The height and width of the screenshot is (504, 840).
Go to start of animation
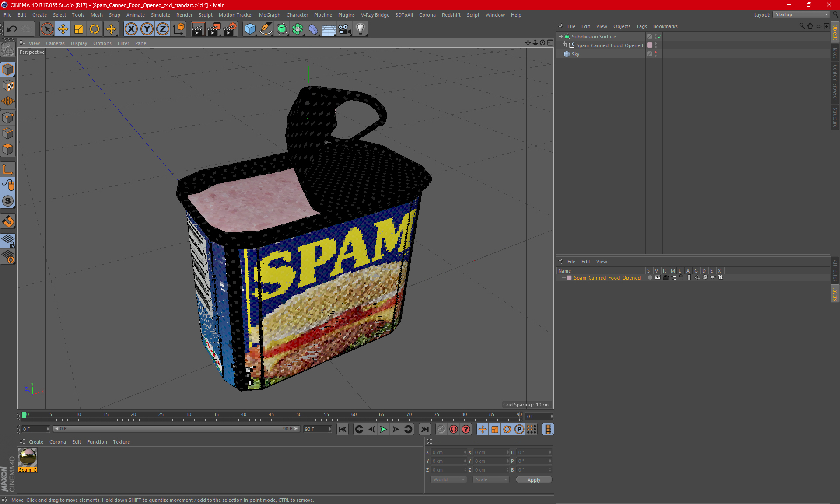tap(343, 429)
